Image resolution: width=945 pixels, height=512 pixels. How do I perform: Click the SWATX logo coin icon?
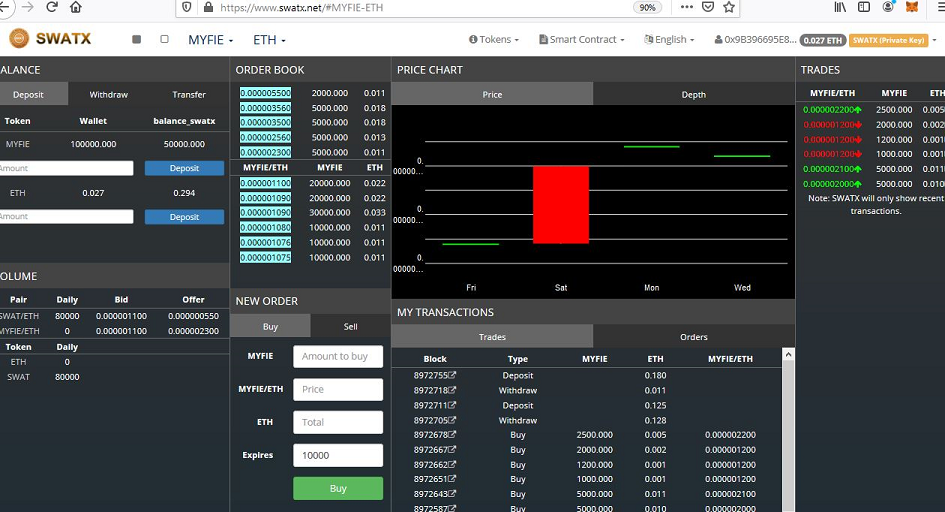point(19,39)
